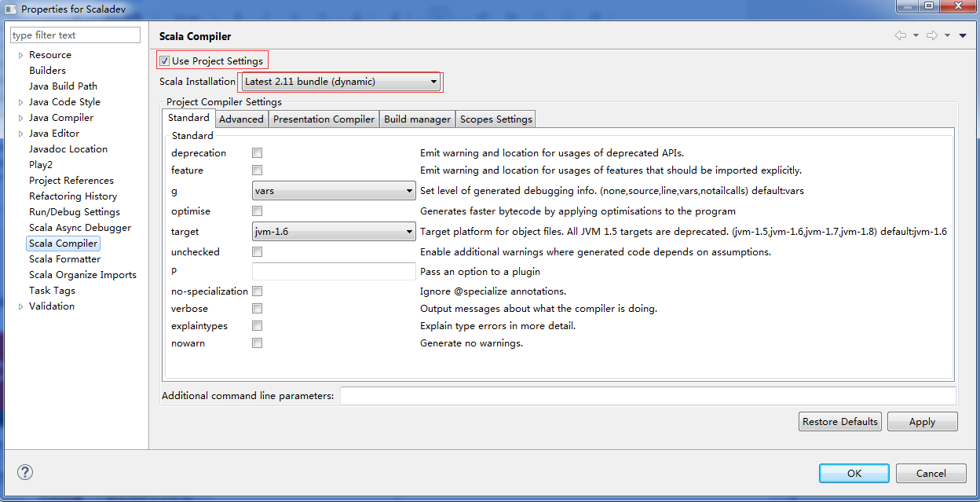This screenshot has height=502, width=980.
Task: Click the Apply button
Action: (x=922, y=422)
